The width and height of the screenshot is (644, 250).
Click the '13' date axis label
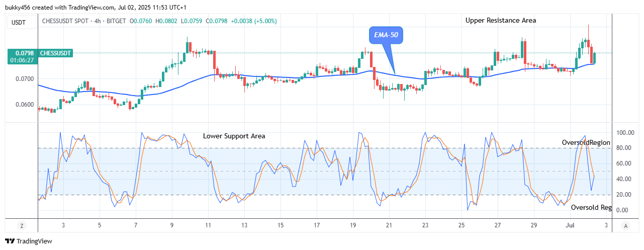pos(244,225)
